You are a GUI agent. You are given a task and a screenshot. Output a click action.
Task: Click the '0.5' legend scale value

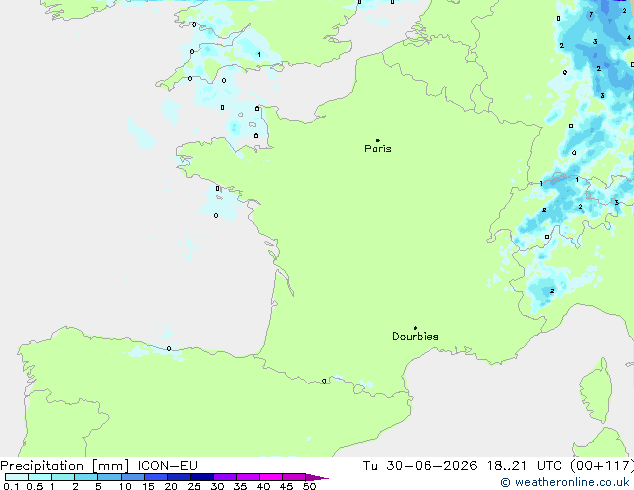[x=35, y=486]
